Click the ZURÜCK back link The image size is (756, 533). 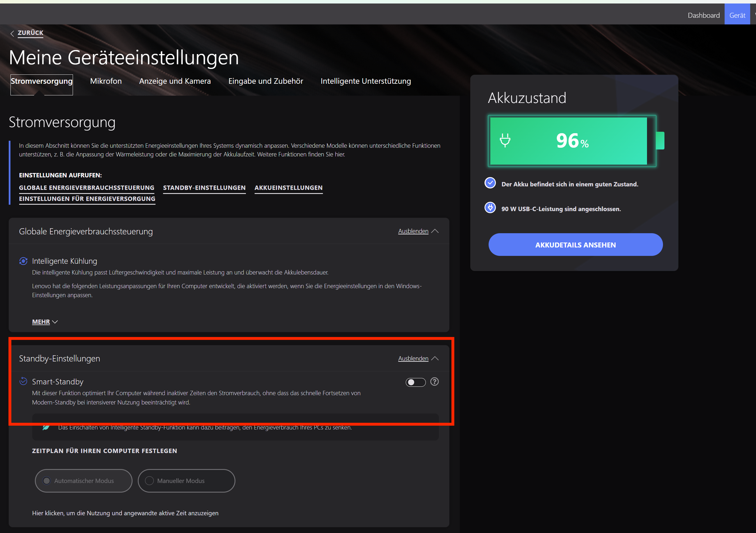(x=30, y=33)
